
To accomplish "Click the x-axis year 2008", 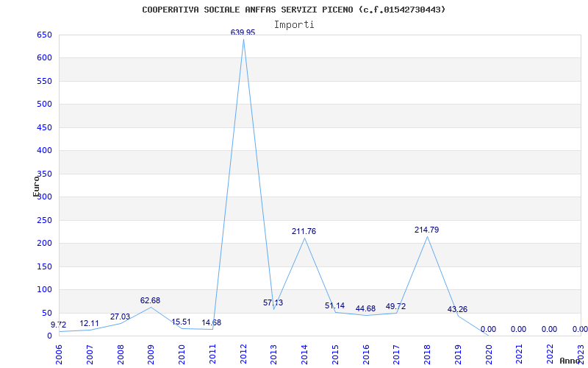I will (x=121, y=354).
